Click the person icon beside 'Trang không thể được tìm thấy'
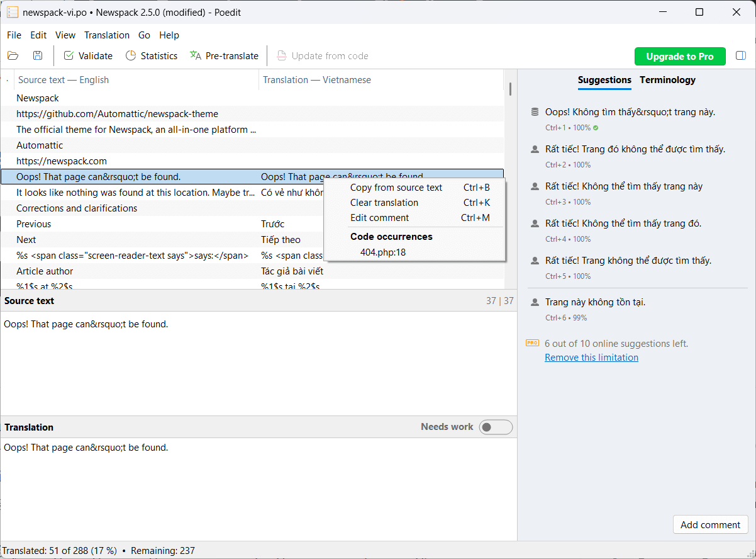This screenshot has height=559, width=756. (x=535, y=261)
